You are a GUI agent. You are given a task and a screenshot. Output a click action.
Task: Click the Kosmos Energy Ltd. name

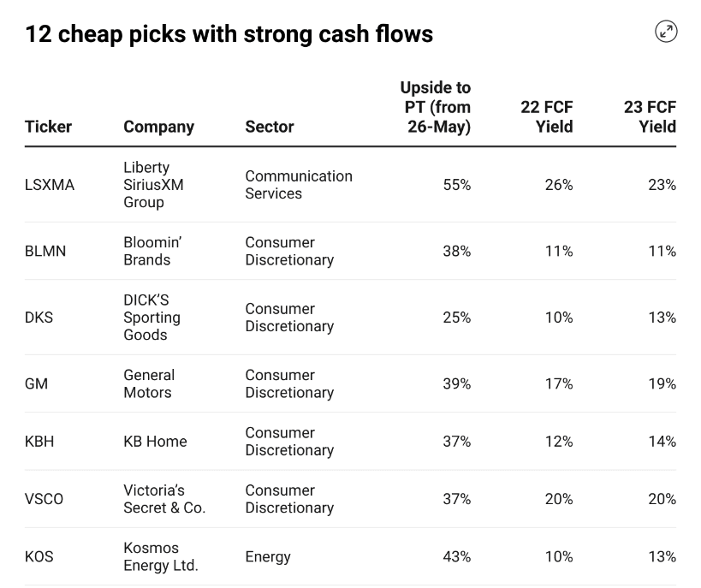160,556
